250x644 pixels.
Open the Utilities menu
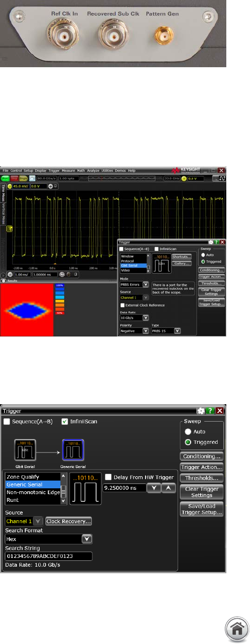click(108, 171)
